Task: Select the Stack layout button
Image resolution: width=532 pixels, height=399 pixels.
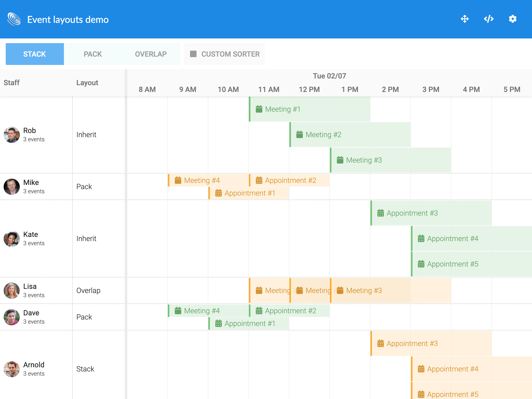Action: (35, 54)
